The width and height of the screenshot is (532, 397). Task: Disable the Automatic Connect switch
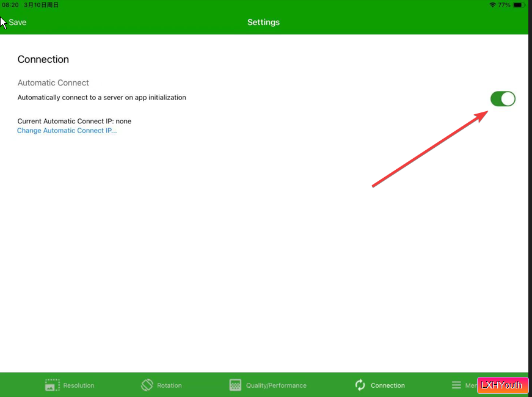(x=503, y=99)
